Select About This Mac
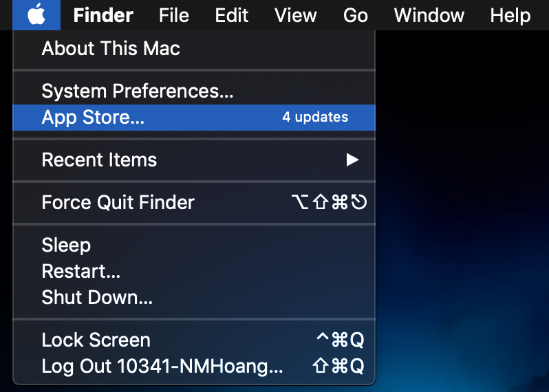Image resolution: width=549 pixels, height=392 pixels. click(111, 49)
